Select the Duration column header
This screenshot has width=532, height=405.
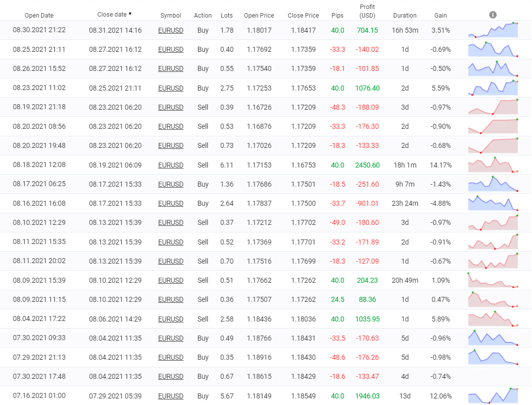404,16
